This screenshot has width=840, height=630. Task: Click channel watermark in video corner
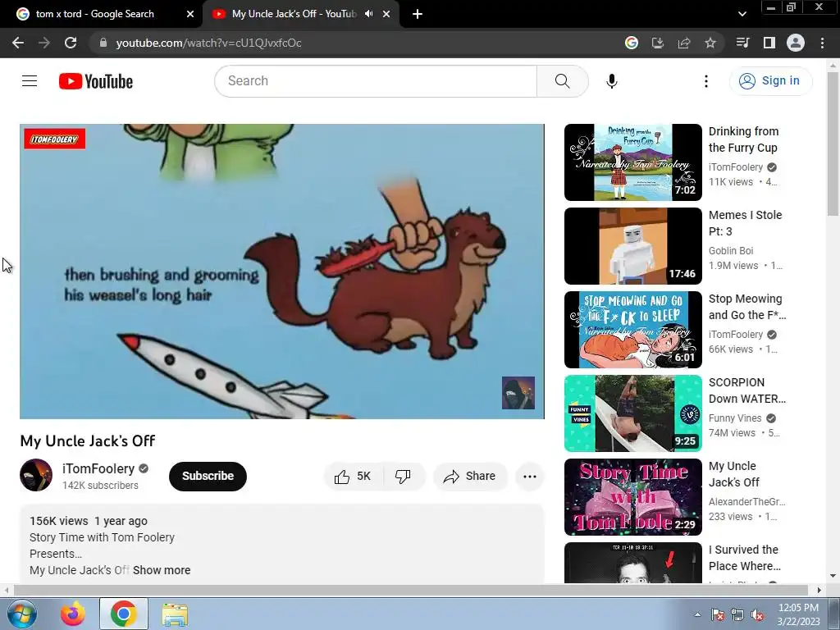[518, 393]
